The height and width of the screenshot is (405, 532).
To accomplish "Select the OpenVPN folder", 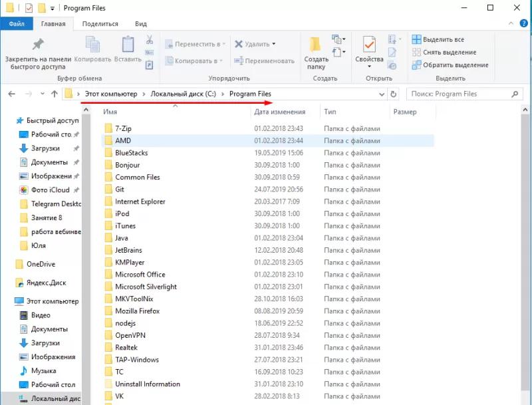I will [x=267, y=335].
